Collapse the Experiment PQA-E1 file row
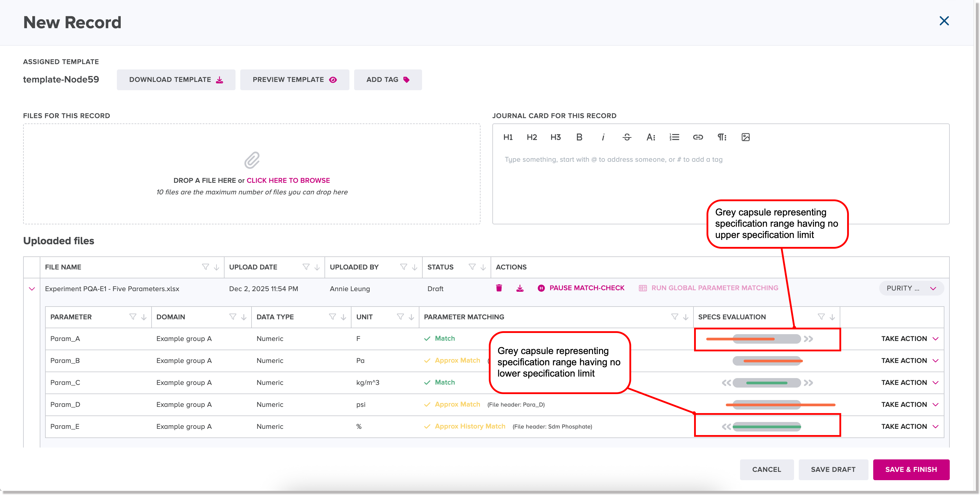Viewport: 980px width, 495px height. [x=32, y=289]
